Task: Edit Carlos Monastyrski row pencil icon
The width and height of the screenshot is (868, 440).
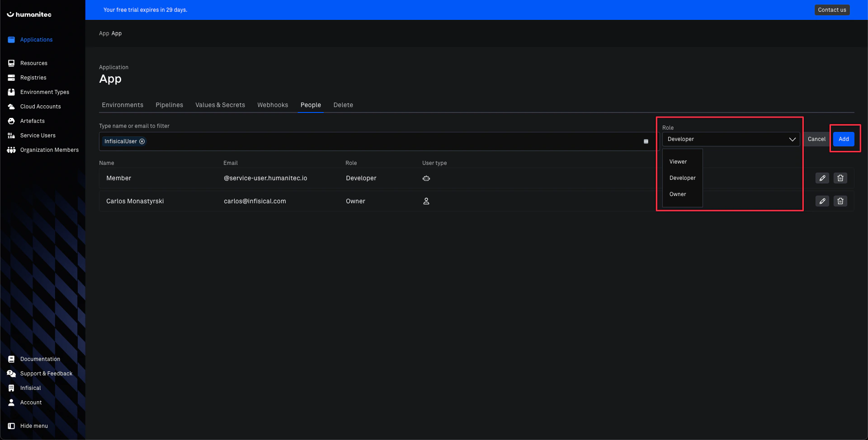Action: pyautogui.click(x=822, y=201)
